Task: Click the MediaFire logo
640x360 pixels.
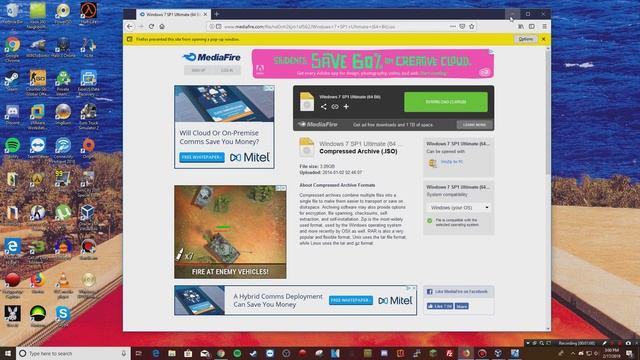Action: click(x=211, y=57)
